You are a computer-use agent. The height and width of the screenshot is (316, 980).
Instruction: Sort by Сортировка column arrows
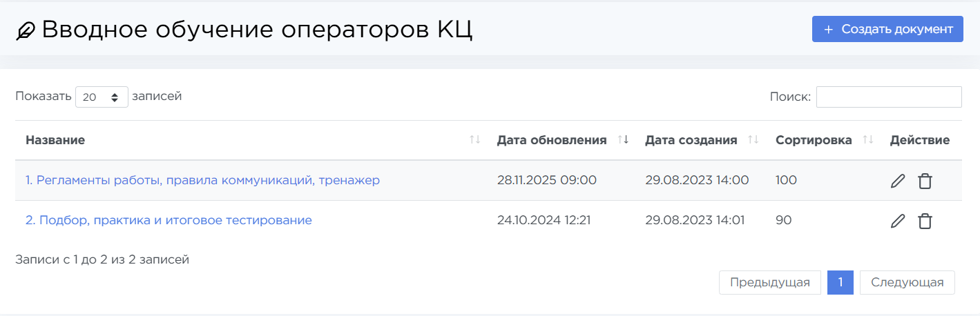tap(868, 140)
